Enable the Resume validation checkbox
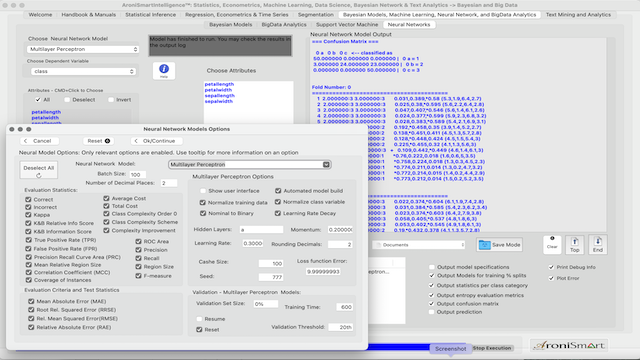The image size is (640, 360). 199,319
